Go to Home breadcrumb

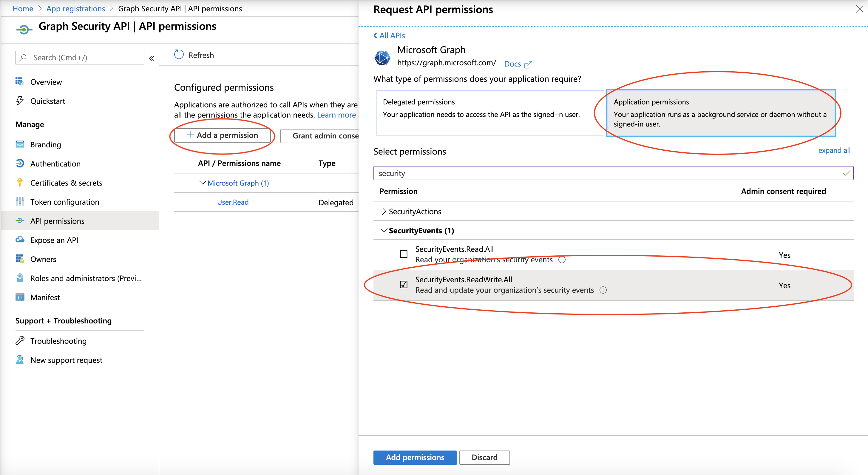coord(23,8)
